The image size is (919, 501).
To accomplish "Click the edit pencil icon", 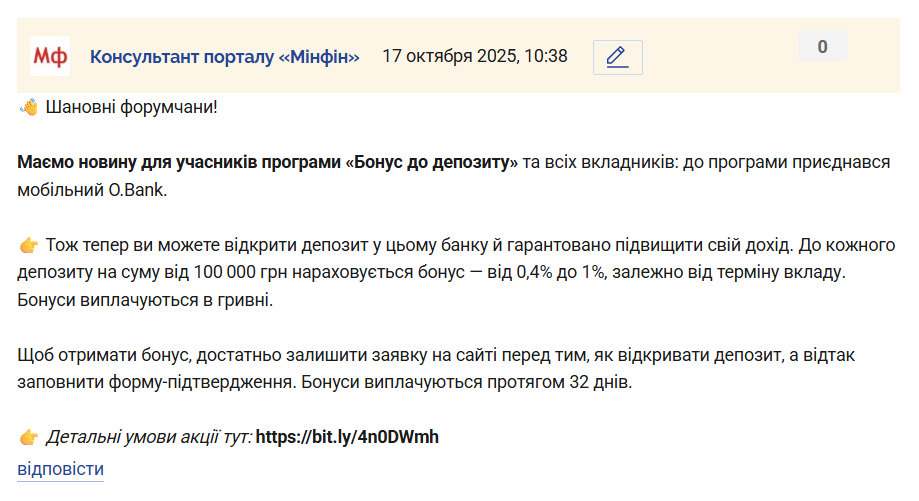I will [617, 57].
